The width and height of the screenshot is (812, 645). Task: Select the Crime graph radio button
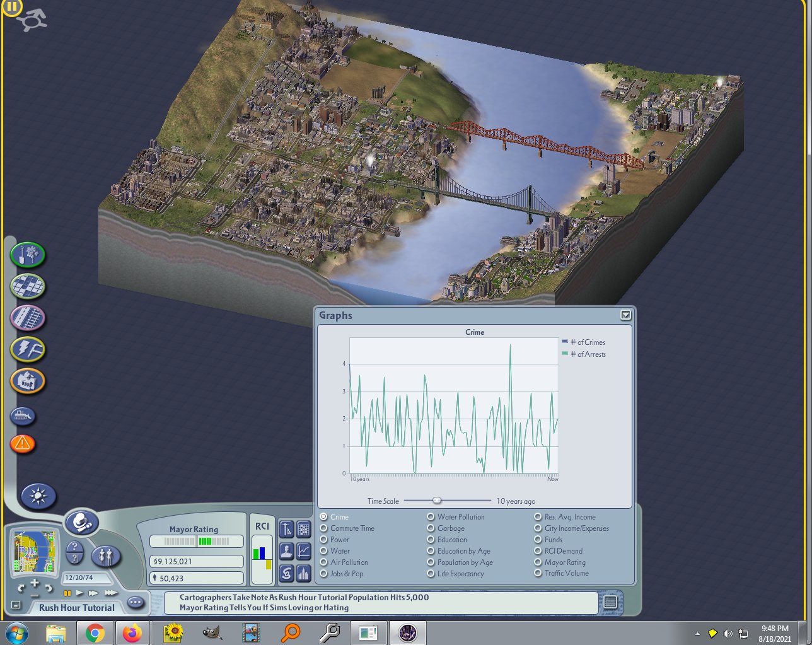point(323,517)
